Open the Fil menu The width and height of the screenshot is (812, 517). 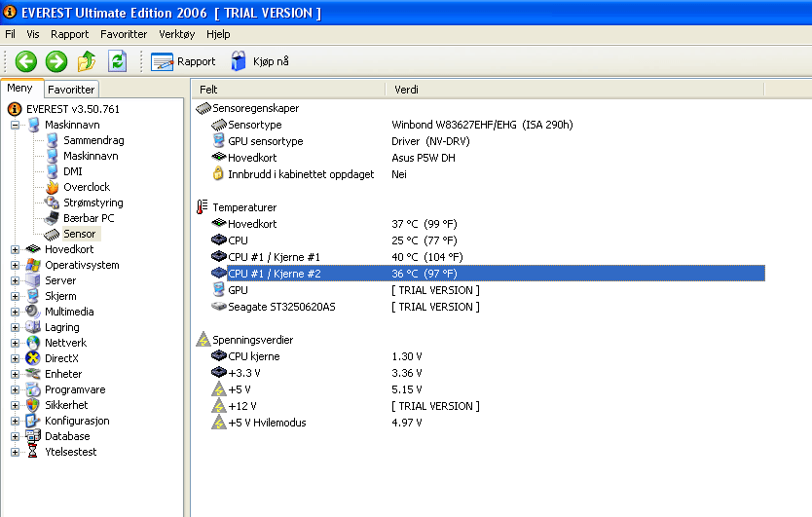(10, 34)
